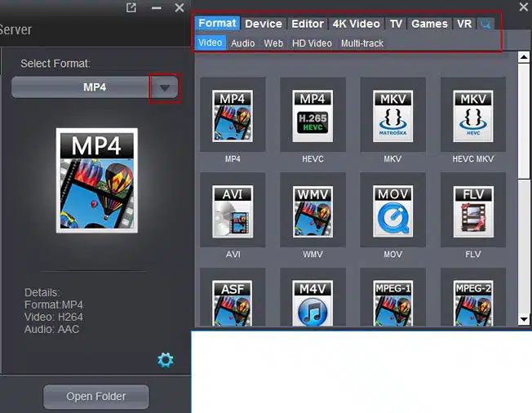Viewport: 532px width, 413px height.
Task: Click the search magnifier icon in tab bar
Action: click(487, 24)
